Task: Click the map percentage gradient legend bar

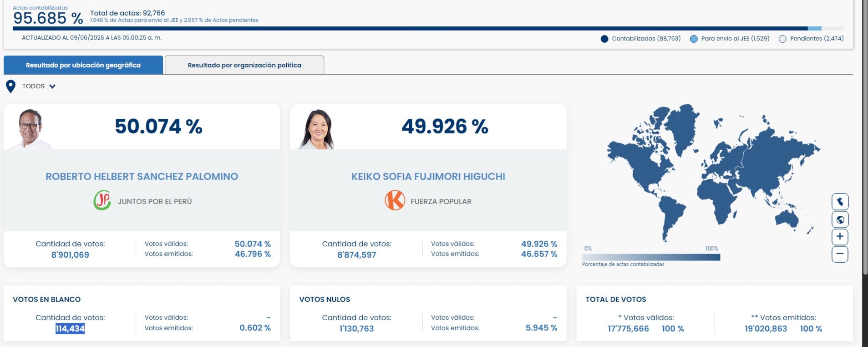Action: point(651,257)
